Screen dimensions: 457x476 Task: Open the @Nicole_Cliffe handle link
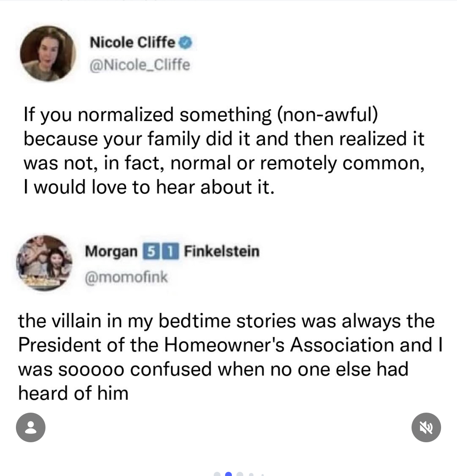click(139, 65)
